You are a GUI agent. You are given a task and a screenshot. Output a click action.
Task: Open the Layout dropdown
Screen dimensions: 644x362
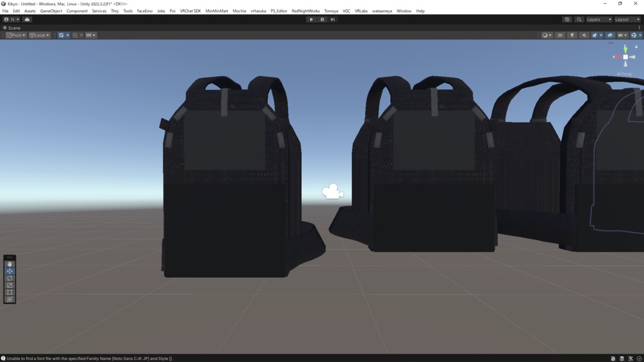(627, 19)
